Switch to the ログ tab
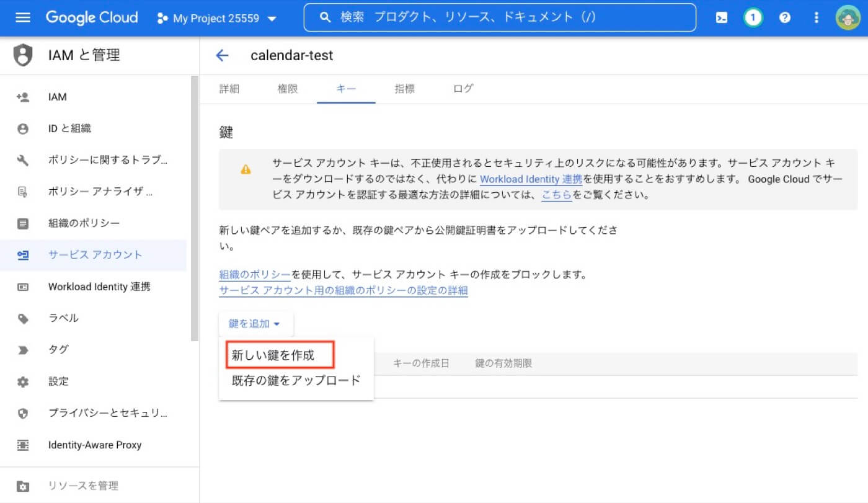The width and height of the screenshot is (868, 503). point(463,89)
